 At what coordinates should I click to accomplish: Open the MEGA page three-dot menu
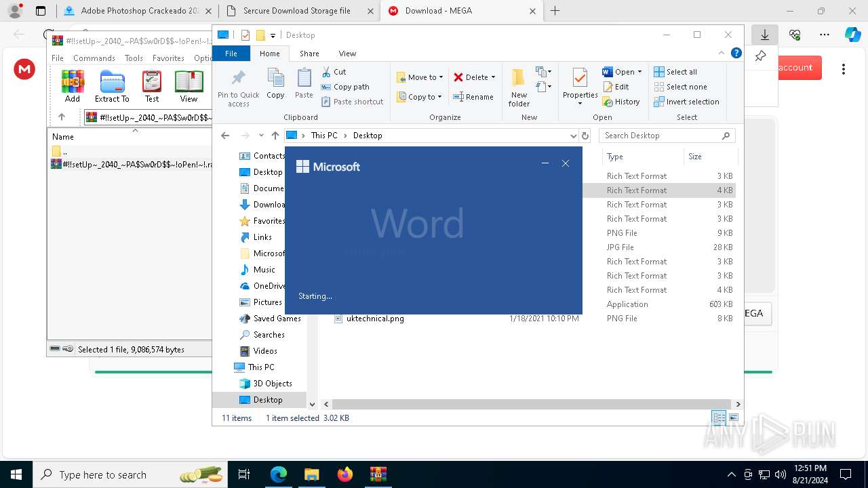844,68
